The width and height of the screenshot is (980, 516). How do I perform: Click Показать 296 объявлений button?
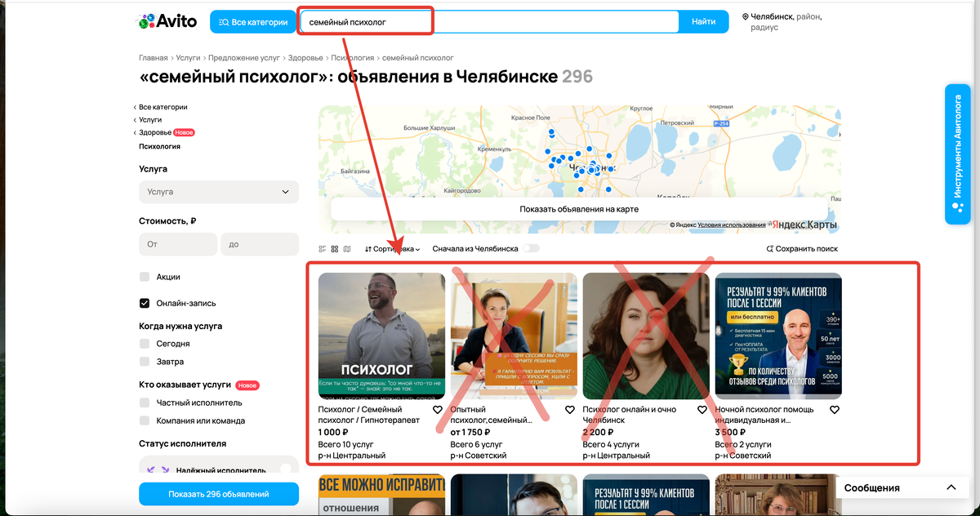pos(219,494)
